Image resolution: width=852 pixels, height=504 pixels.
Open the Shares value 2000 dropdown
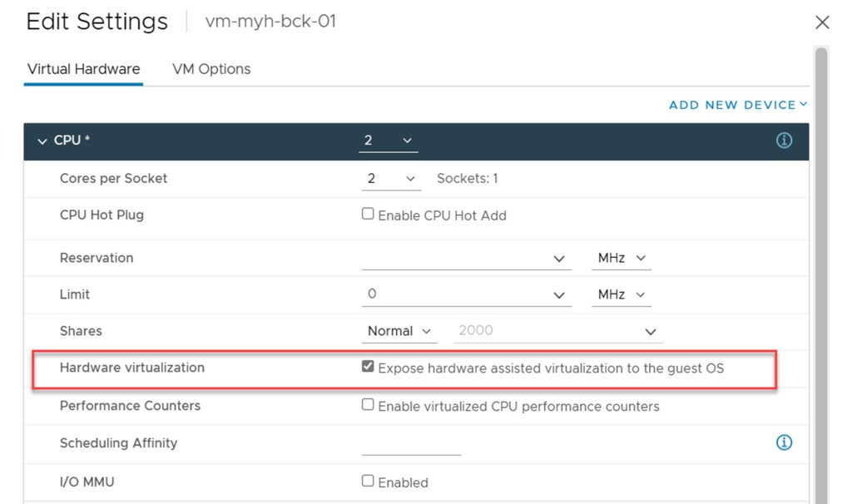click(x=650, y=332)
